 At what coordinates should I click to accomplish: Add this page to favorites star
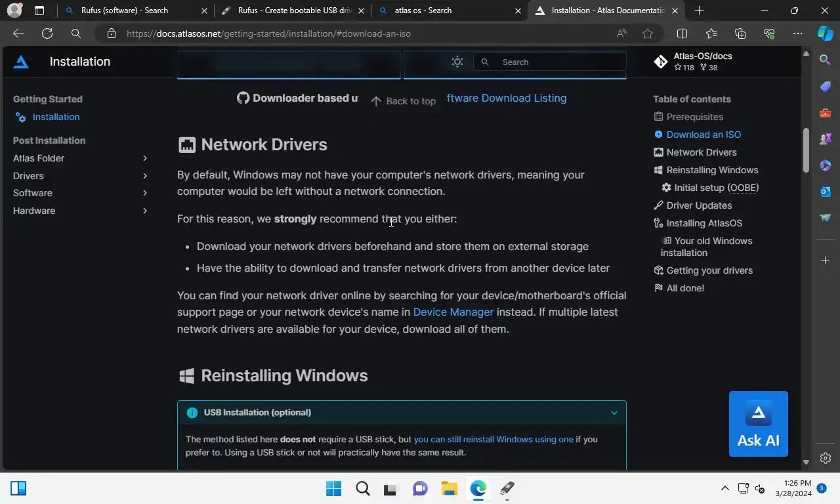click(648, 33)
